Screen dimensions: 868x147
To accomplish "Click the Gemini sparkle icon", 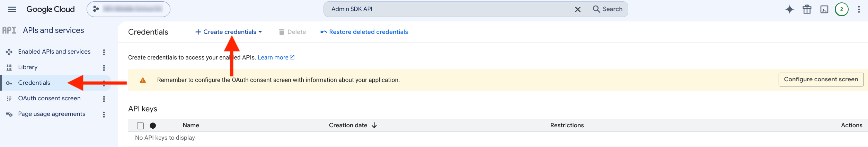I will (x=789, y=9).
